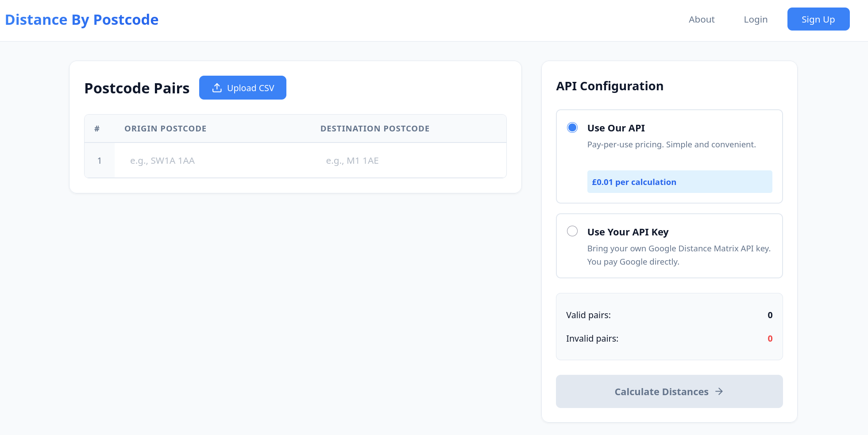Select the Use Your API Key option
The image size is (868, 435).
pos(572,231)
